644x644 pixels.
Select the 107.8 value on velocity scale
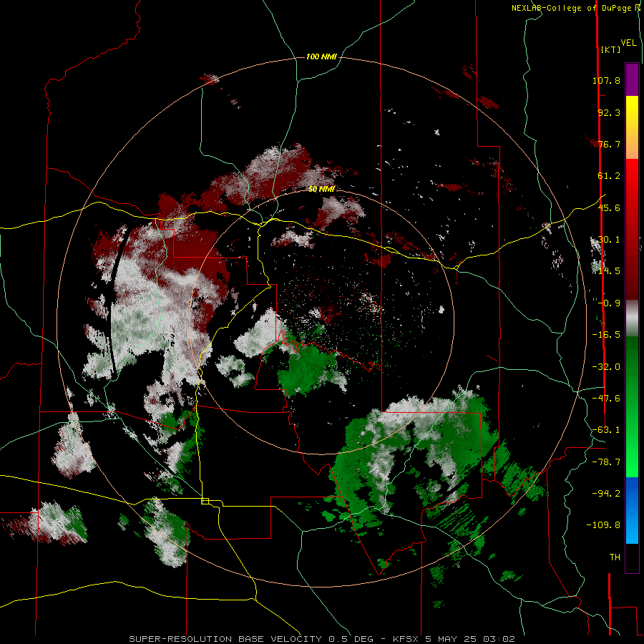606,80
